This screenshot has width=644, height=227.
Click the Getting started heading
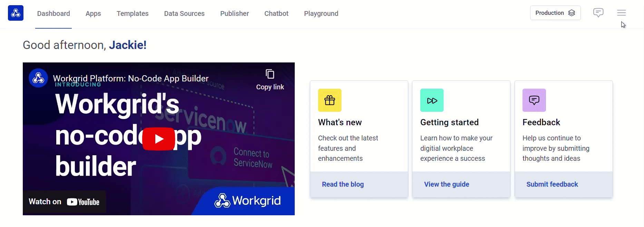[449, 122]
